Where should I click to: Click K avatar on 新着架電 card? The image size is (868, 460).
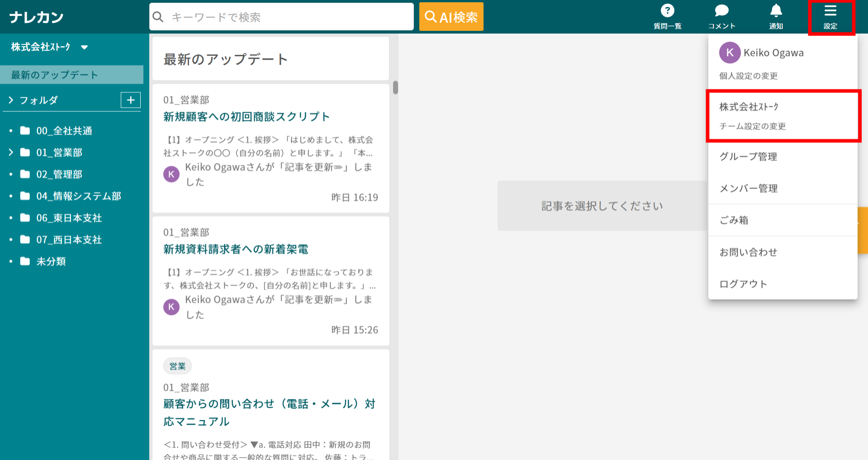[x=171, y=307]
